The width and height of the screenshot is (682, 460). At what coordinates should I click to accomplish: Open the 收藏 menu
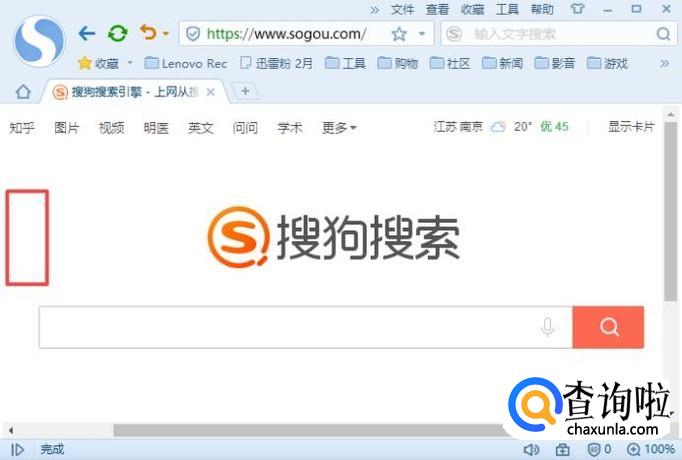472,9
